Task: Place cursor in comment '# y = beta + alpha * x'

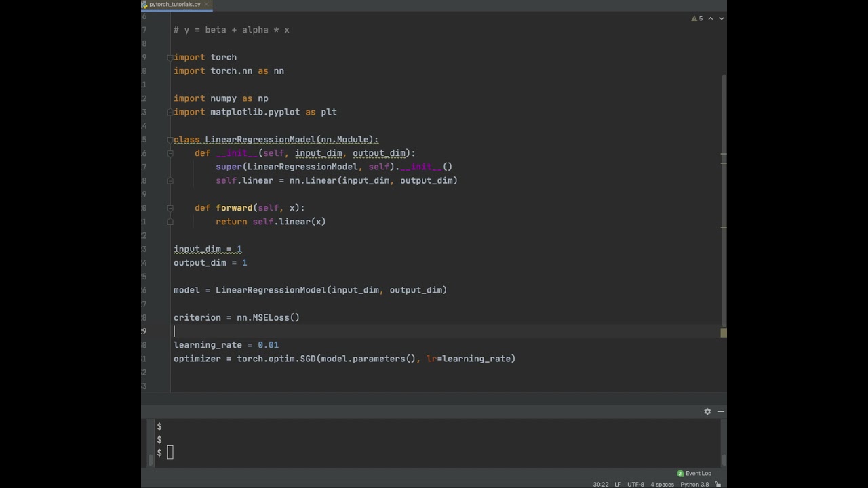Action: (x=231, y=30)
